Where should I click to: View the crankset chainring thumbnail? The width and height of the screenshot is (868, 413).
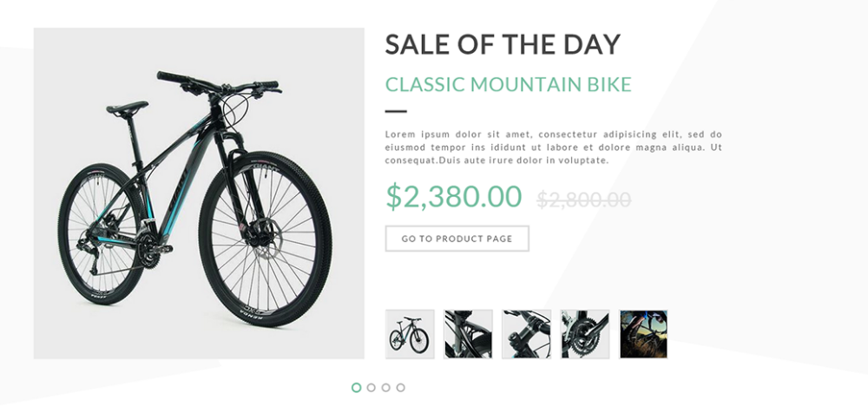[x=585, y=334]
